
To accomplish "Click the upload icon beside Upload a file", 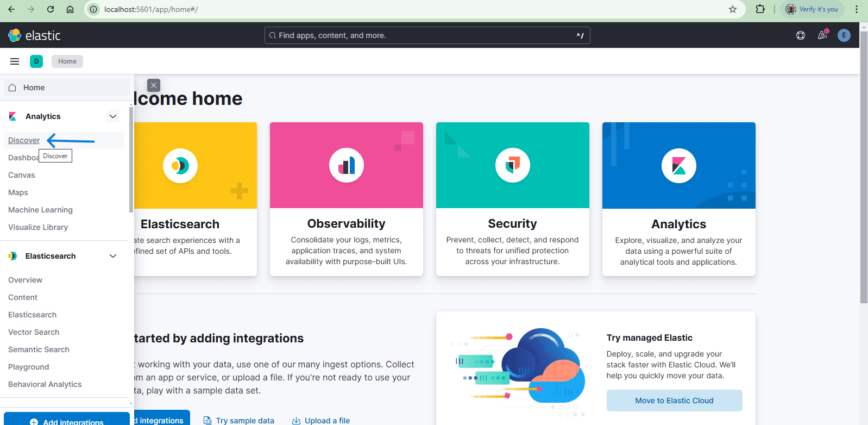I will pos(296,421).
